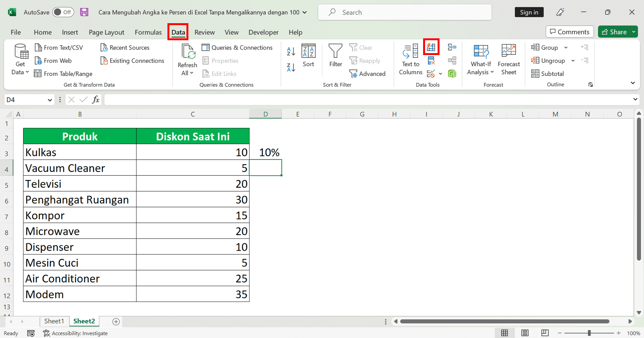
Task: Open the Developer tab
Action: (263, 32)
